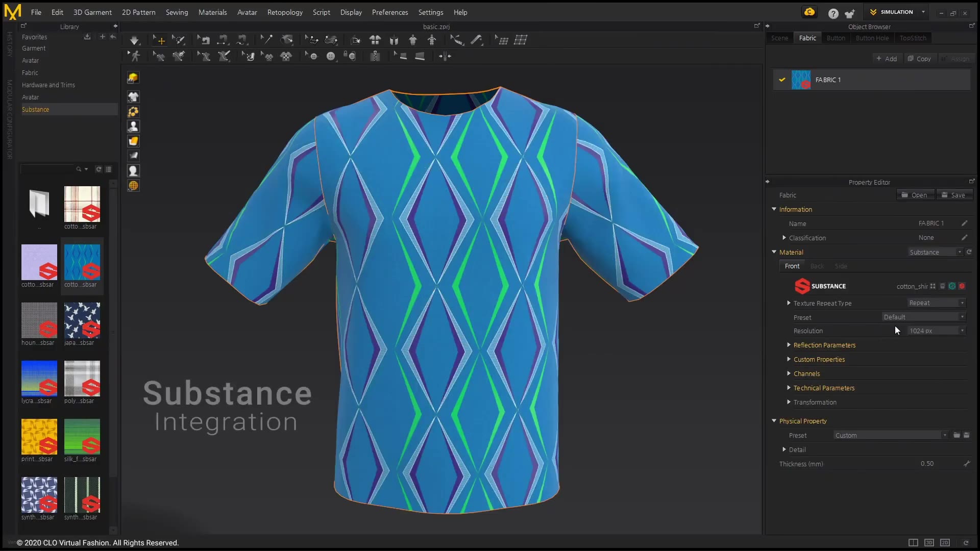The image size is (980, 551).
Task: Toggle the list view icon in Library
Action: tap(108, 169)
